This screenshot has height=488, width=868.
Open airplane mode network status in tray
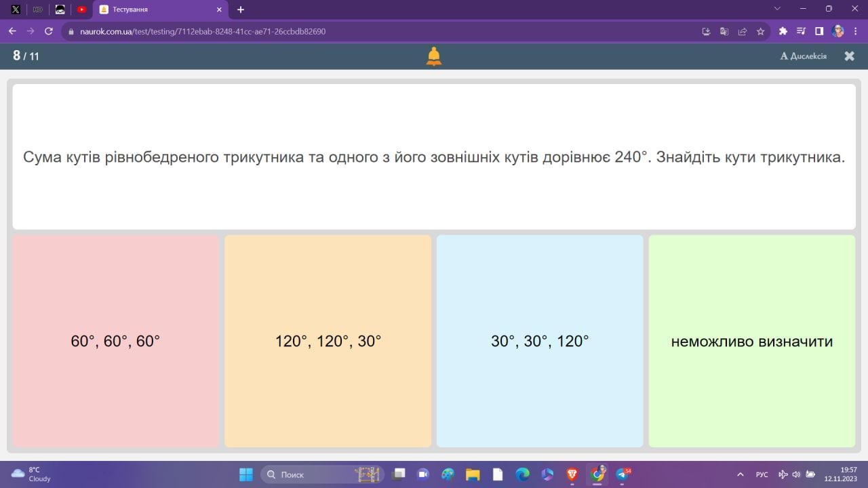pyautogui.click(x=783, y=474)
